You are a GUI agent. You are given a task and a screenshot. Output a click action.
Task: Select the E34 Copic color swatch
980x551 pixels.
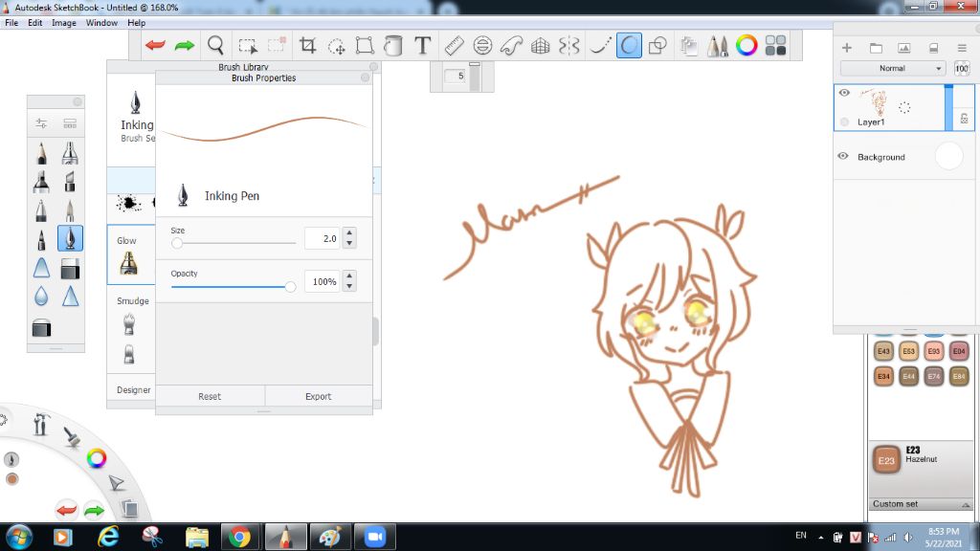(883, 376)
